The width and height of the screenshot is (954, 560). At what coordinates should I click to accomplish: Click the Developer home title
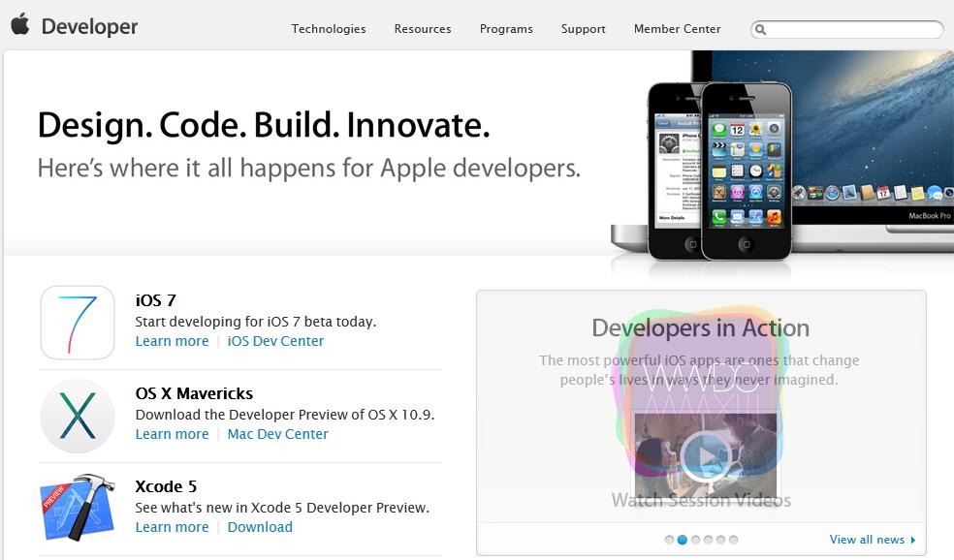click(x=89, y=27)
